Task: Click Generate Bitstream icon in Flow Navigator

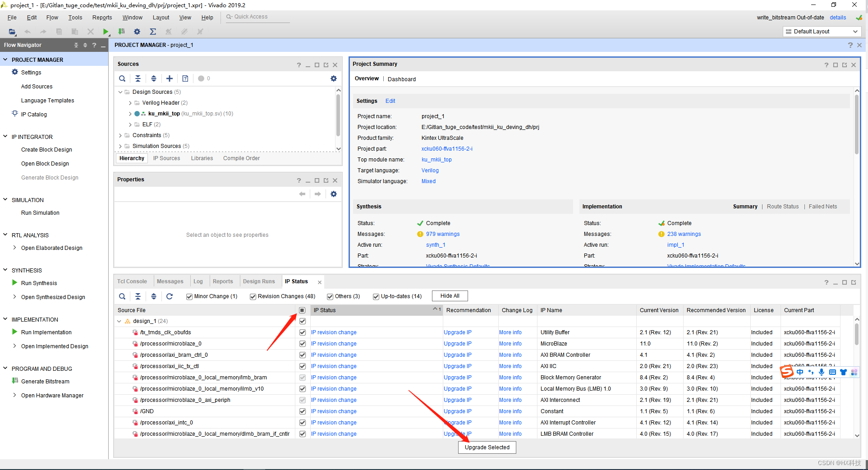Action: (x=15, y=381)
